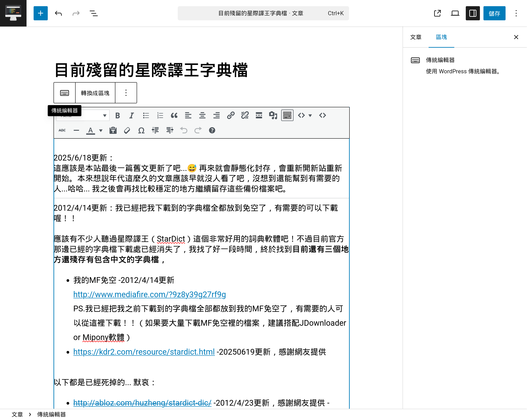Viewport: 527px width, 420px height.
Task: Click the post title 目前殘留的星際譯王字典檔
Action: (x=151, y=70)
